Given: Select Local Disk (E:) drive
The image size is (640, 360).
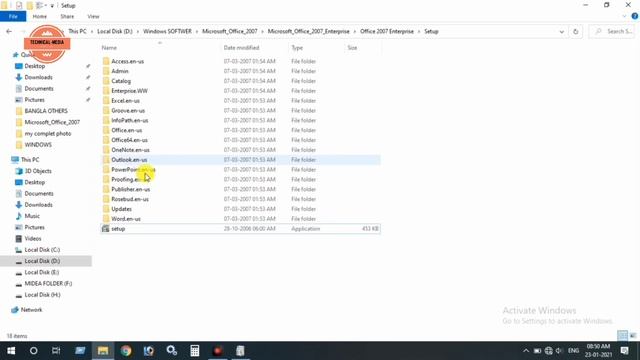Looking at the screenshot, I should [42, 272].
